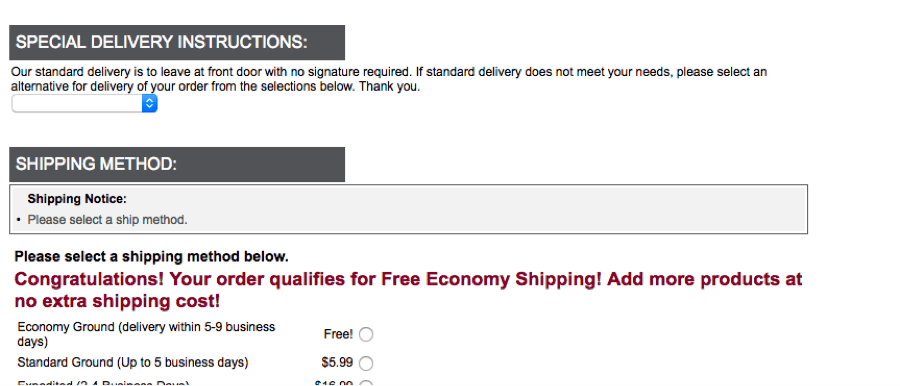Image resolution: width=900 pixels, height=386 pixels.
Task: Open the special delivery instructions dropdown
Action: point(84,103)
